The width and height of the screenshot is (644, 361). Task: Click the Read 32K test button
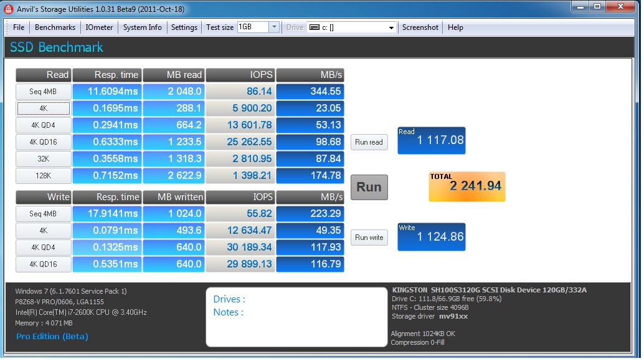coord(44,159)
